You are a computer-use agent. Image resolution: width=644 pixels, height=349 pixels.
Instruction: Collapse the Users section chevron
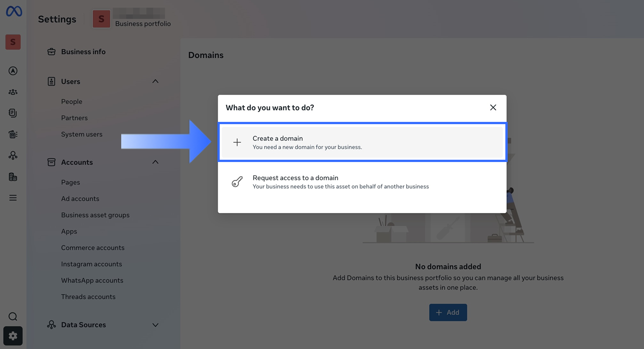click(x=155, y=81)
